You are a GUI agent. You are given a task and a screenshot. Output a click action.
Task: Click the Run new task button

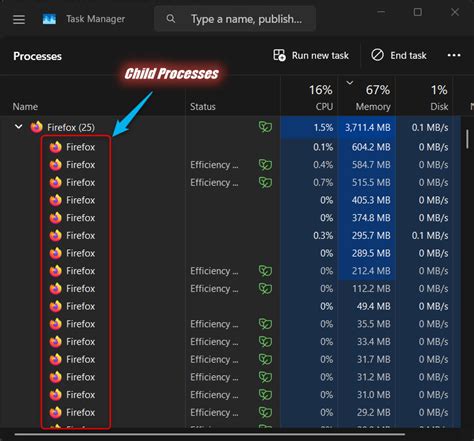[x=311, y=55]
